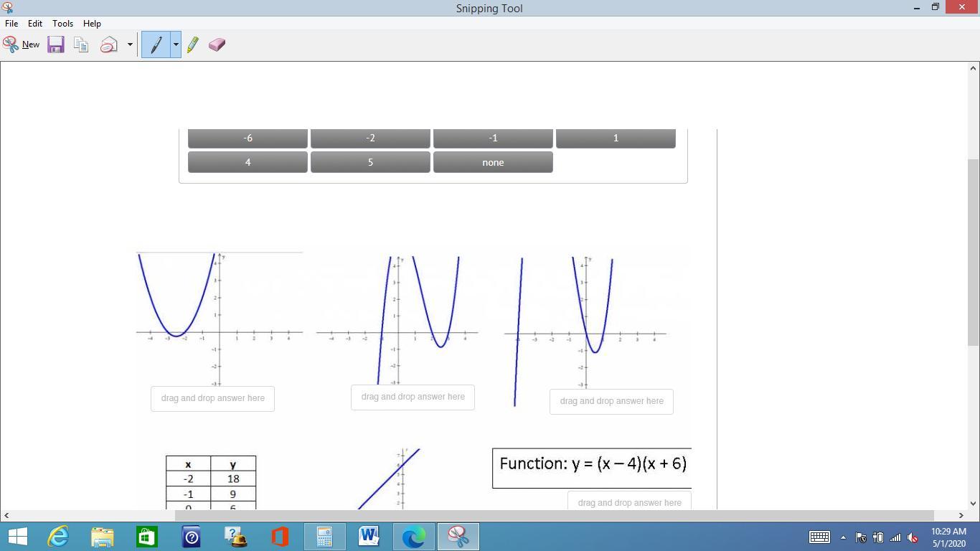Open the Windows Start menu

(17, 537)
